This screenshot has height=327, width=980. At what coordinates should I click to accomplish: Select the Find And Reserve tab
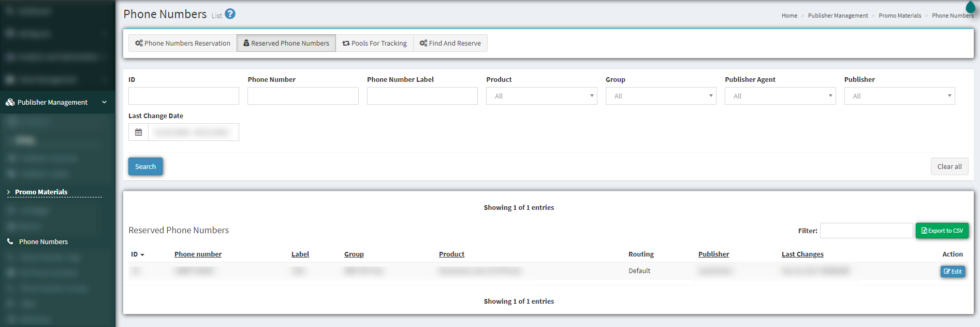tap(450, 43)
